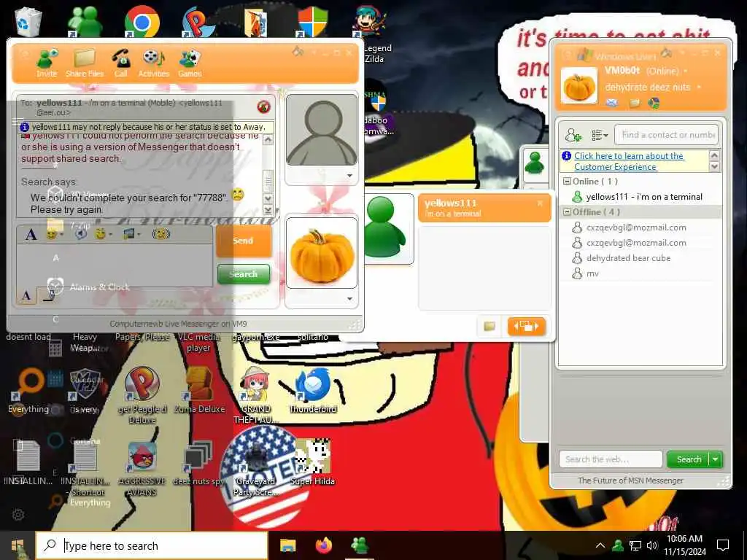Select the typing mode tab
The width and height of the screenshot is (747, 560).
pos(27,296)
